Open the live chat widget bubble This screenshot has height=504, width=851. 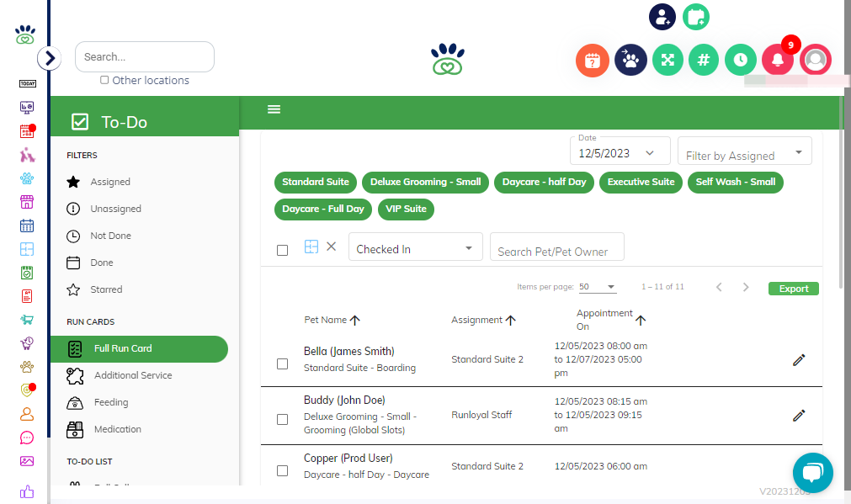(812, 473)
